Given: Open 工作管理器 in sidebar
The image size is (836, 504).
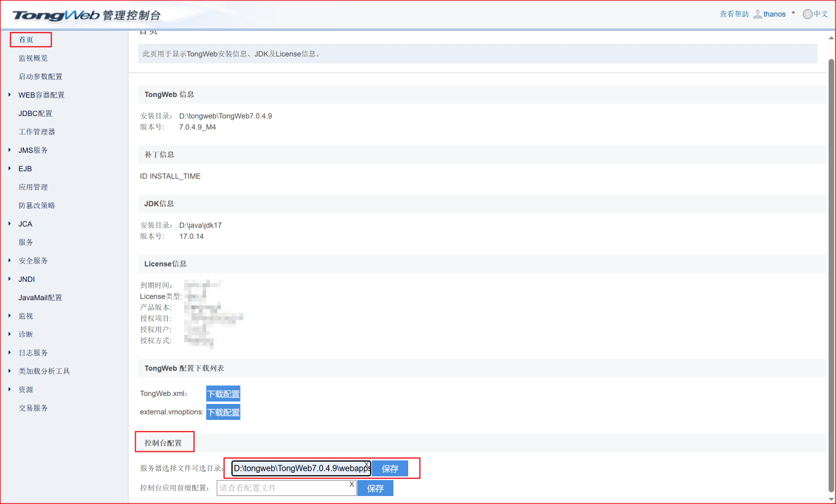Looking at the screenshot, I should [x=37, y=132].
